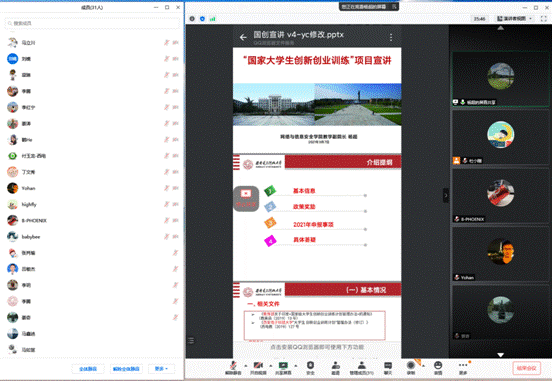Open manage members panel from toolbar
This screenshot has width=552, height=381.
362,368
